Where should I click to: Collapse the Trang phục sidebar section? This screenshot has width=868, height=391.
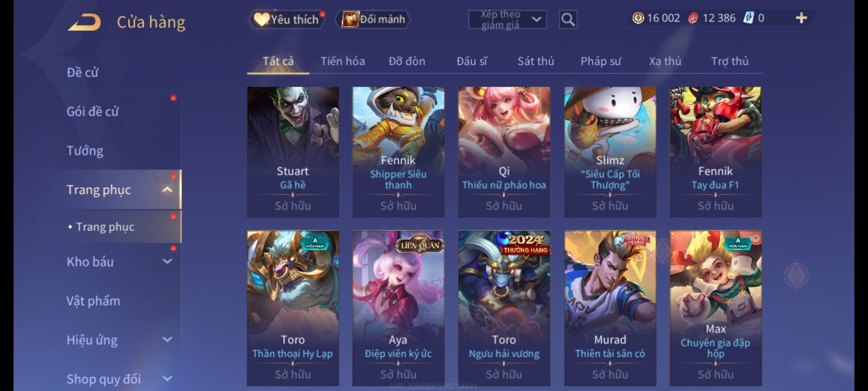(x=167, y=190)
